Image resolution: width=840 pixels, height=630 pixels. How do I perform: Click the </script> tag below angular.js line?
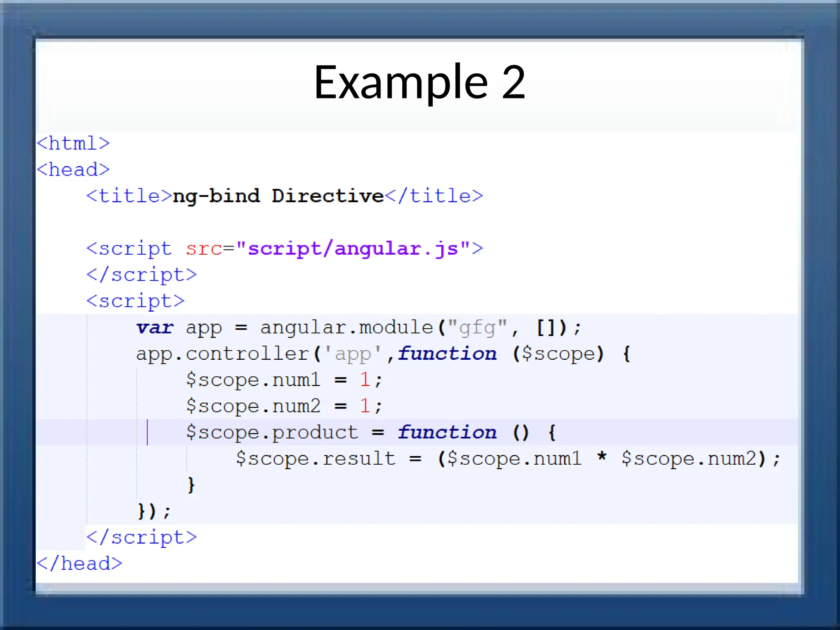pyautogui.click(x=142, y=275)
